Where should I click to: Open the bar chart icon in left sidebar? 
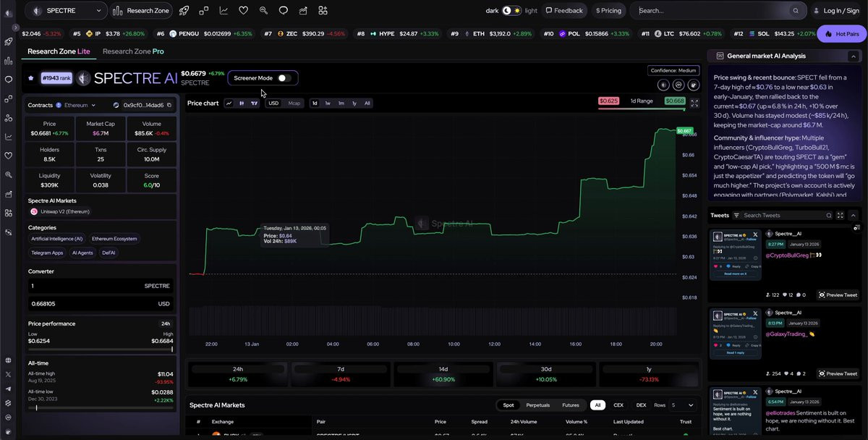pyautogui.click(x=9, y=61)
